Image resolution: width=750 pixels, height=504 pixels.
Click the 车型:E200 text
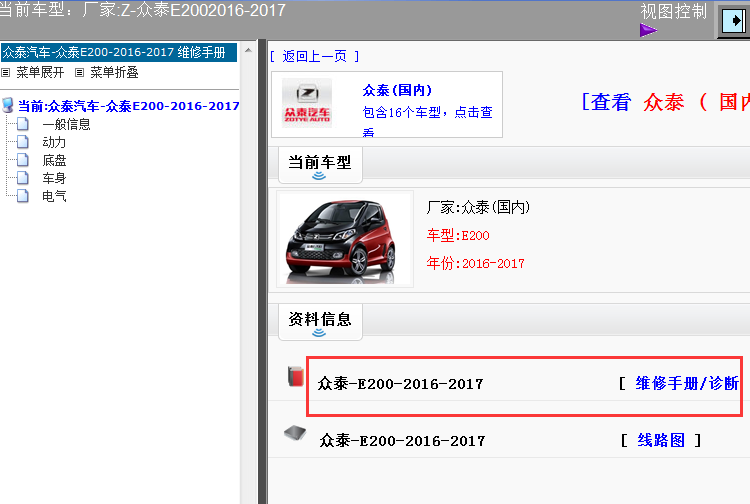(x=458, y=235)
